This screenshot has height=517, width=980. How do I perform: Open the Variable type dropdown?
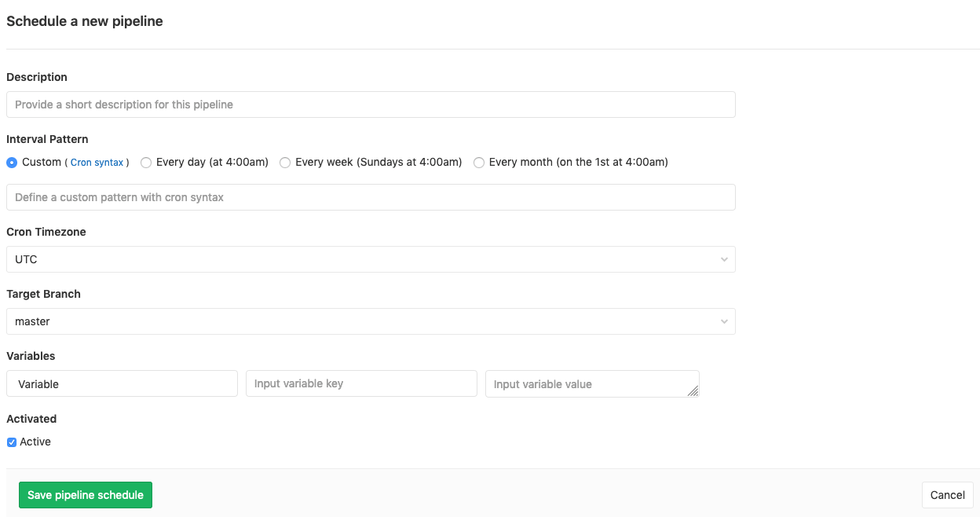coord(122,383)
